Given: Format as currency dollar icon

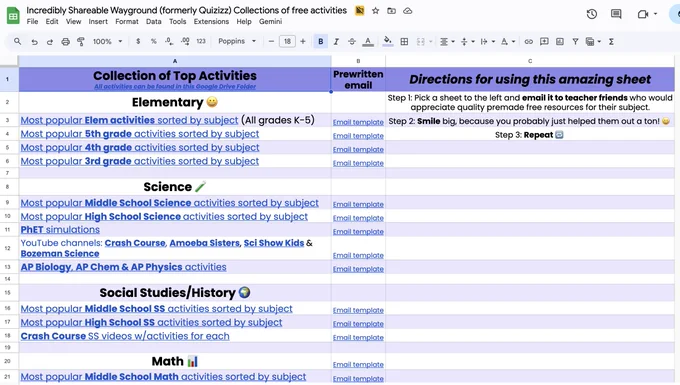Looking at the screenshot, I should point(138,41).
